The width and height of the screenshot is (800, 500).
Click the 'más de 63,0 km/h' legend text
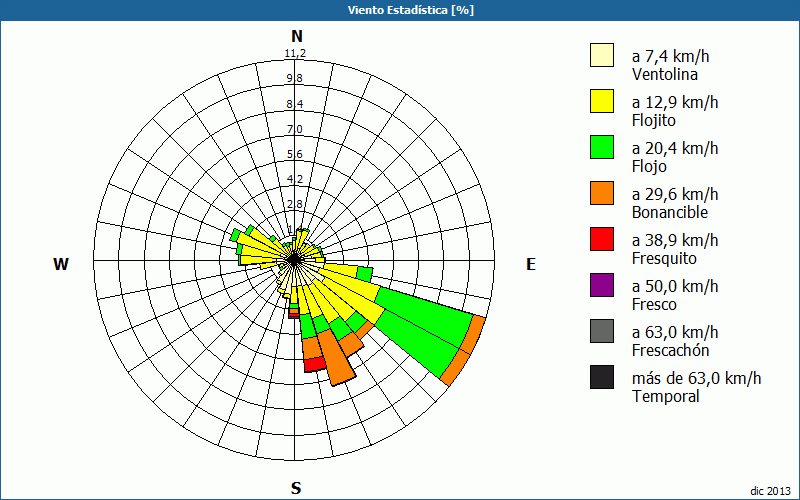coord(696,379)
